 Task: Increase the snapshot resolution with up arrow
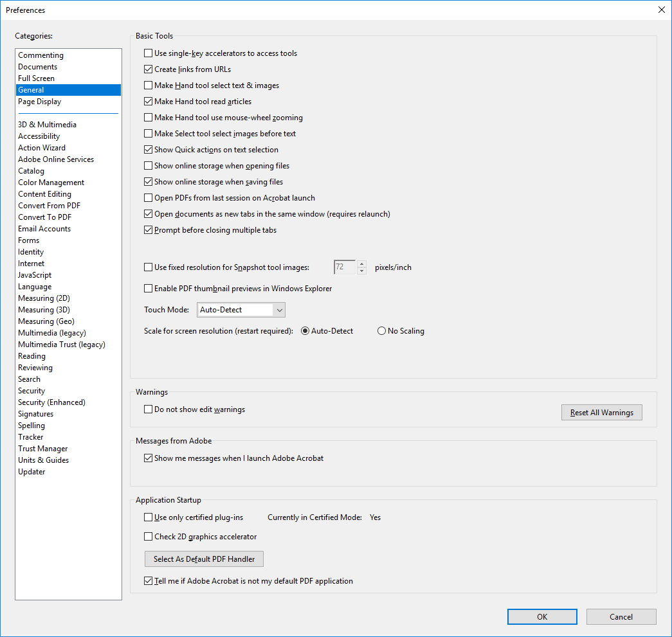(x=361, y=264)
